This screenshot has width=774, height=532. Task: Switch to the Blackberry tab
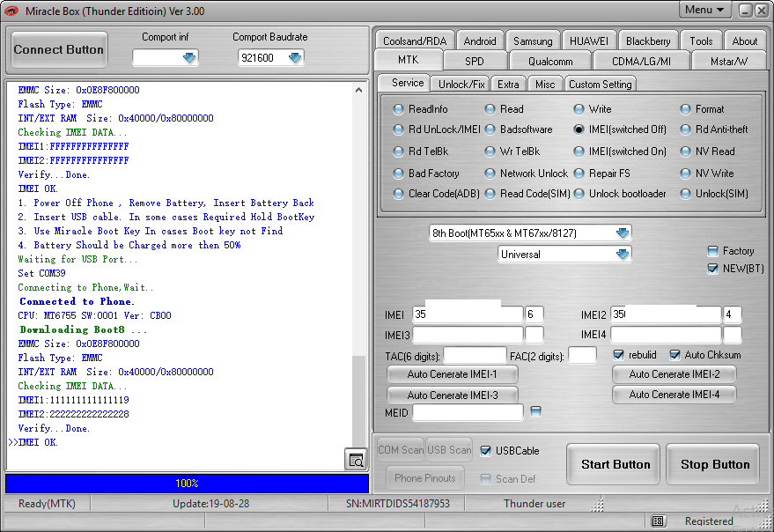(648, 41)
